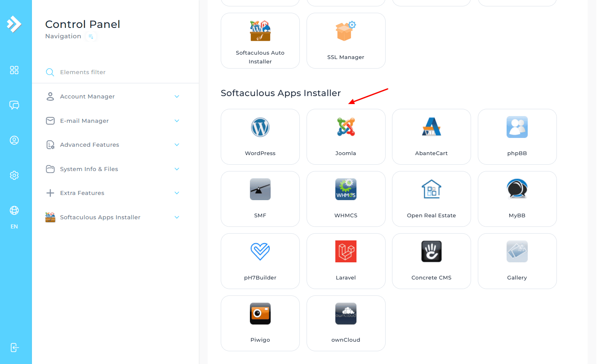This screenshot has height=364, width=598.
Task: Click the control panel logo arrow icon
Action: 14,24
